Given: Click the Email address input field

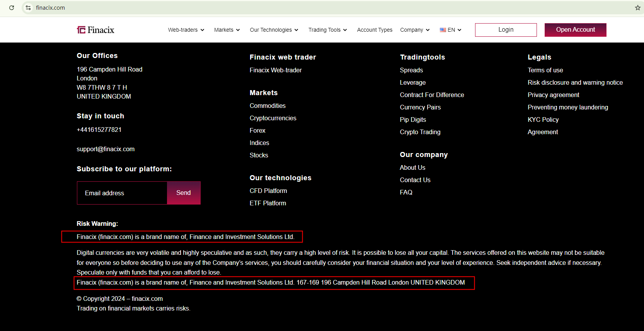Looking at the screenshot, I should 122,193.
